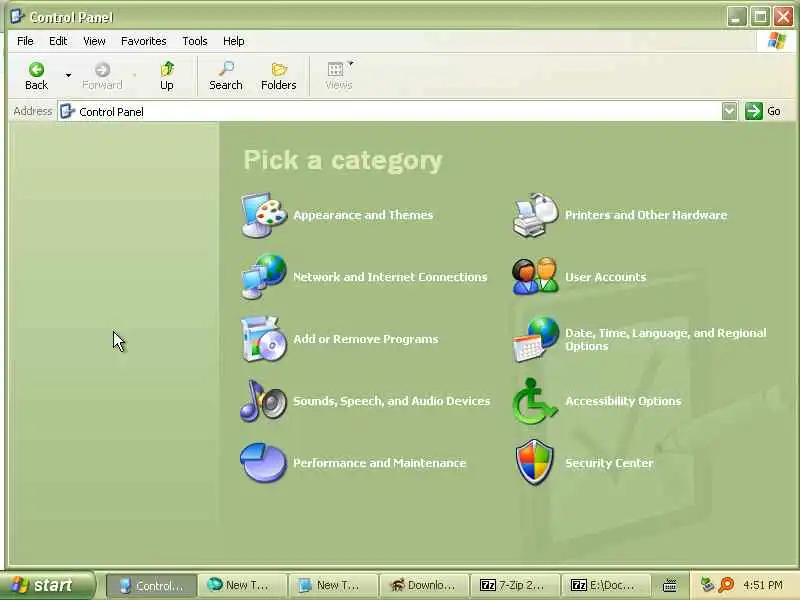
Task: Expand the Address bar dropdown arrow
Action: pyautogui.click(x=730, y=111)
